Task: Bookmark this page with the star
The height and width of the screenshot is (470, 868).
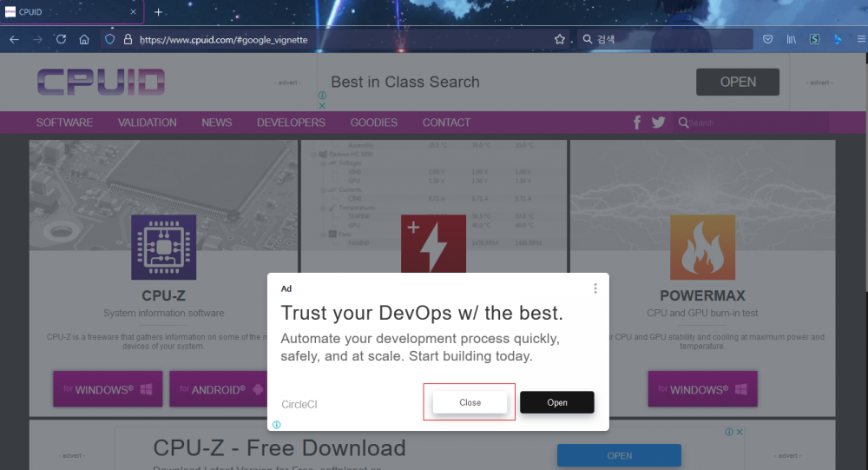Action: point(560,39)
